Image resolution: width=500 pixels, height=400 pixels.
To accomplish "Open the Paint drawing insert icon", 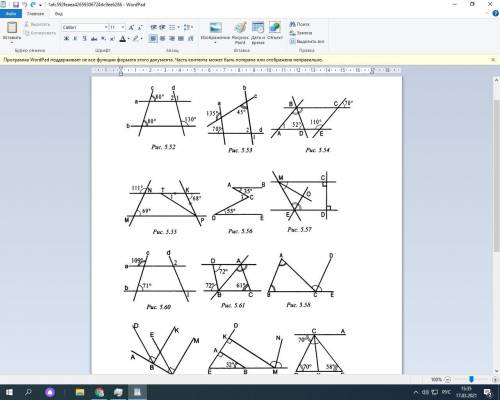I will click(240, 28).
